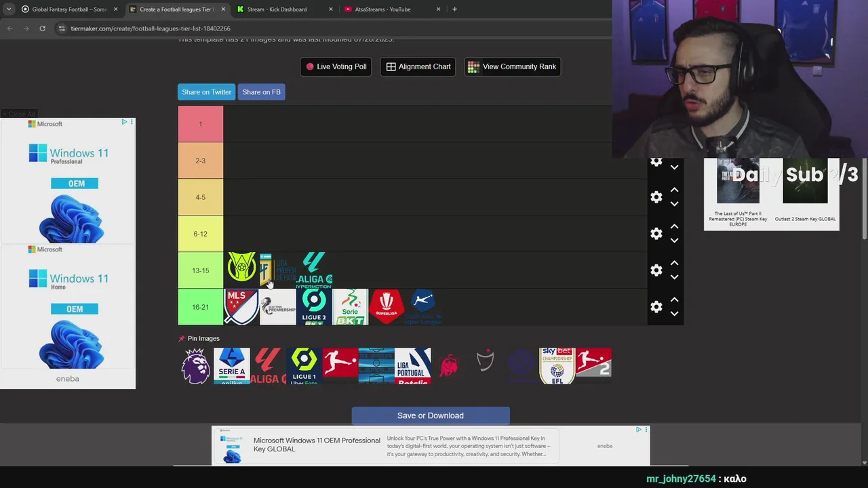This screenshot has height=488, width=868.
Task: Move tier 13-15 row up
Action: click(674, 263)
